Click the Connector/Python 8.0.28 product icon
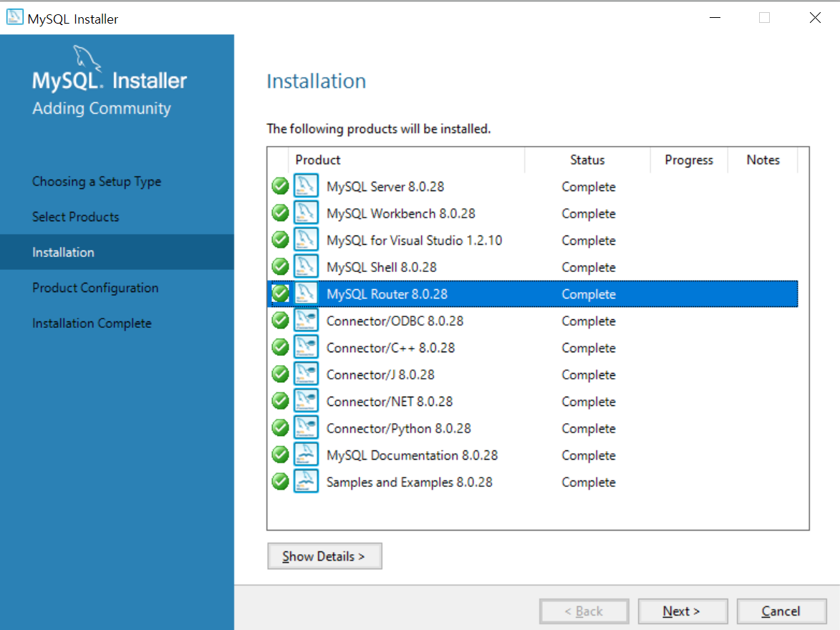This screenshot has width=840, height=630. coord(306,427)
